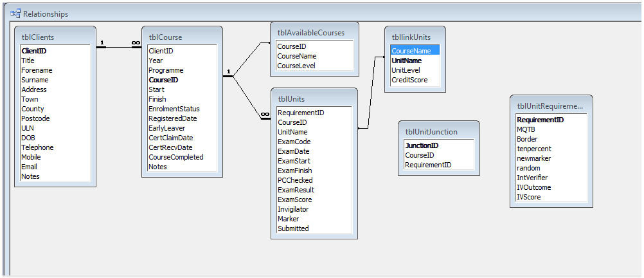Select IVOutcome field in tblUnitRequirements

coord(551,187)
